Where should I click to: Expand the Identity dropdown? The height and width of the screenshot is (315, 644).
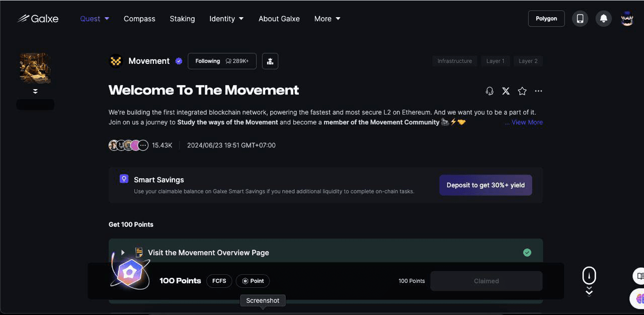tap(226, 19)
